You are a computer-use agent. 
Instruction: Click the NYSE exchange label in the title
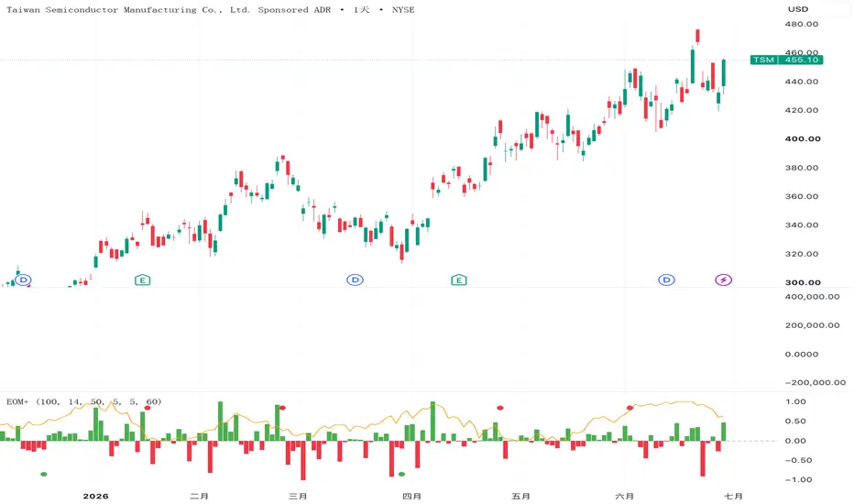click(403, 10)
